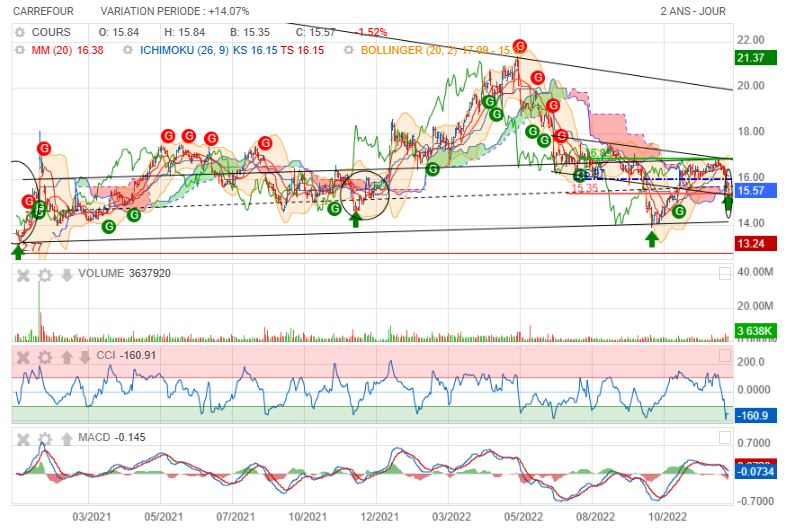Open the COURS settings gear
The width and height of the screenshot is (792, 530).
(20, 32)
